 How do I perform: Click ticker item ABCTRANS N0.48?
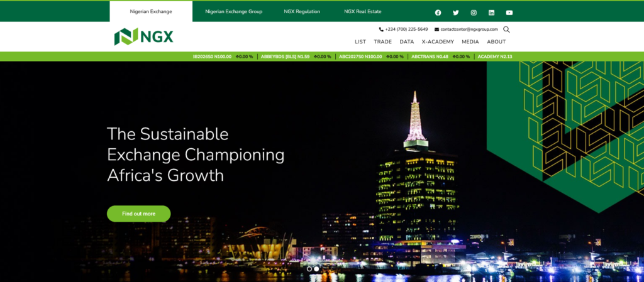click(x=430, y=57)
